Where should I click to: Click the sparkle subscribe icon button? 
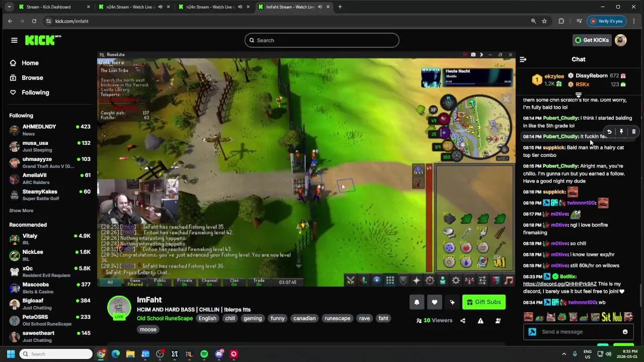pos(452,302)
